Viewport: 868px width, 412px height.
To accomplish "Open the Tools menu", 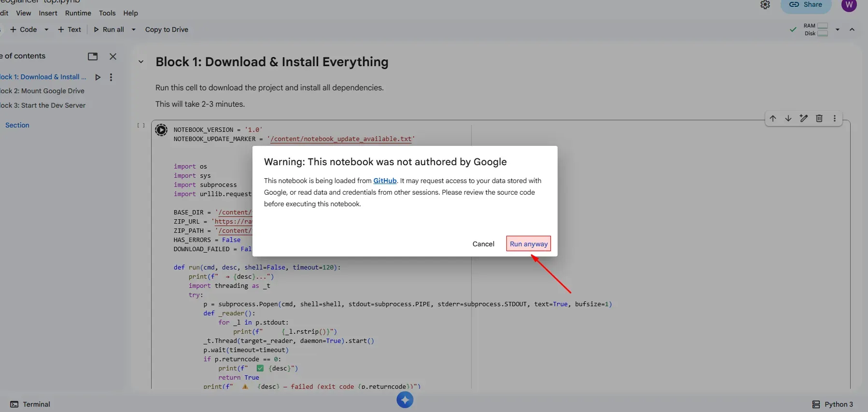I will [x=107, y=13].
